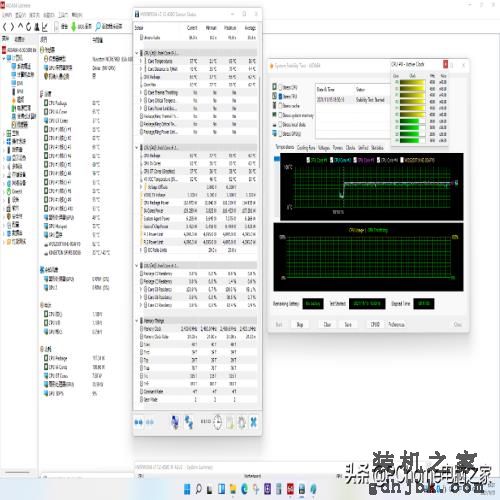
Task: Click the Stop button in Stability Test
Action: click(x=300, y=324)
